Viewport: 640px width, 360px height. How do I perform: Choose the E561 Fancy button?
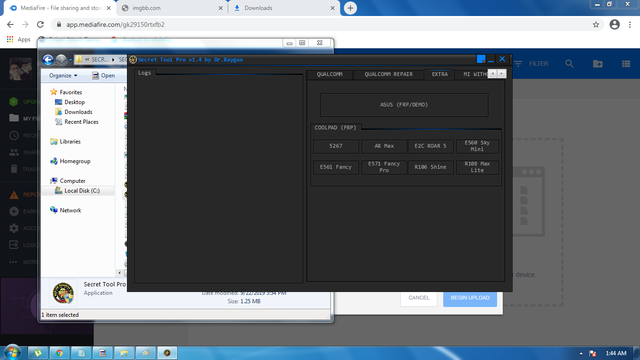(336, 167)
